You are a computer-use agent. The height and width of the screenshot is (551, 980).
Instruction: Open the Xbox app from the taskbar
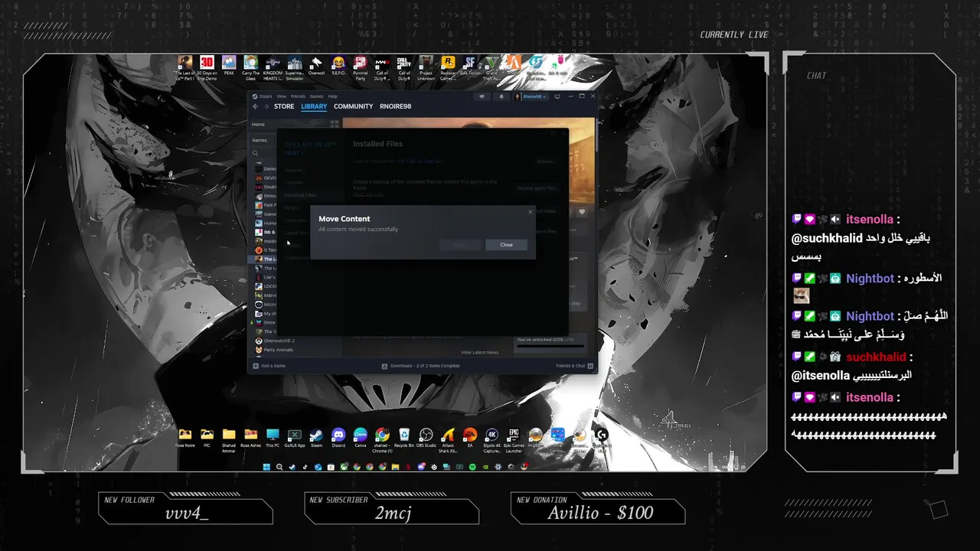(x=344, y=467)
